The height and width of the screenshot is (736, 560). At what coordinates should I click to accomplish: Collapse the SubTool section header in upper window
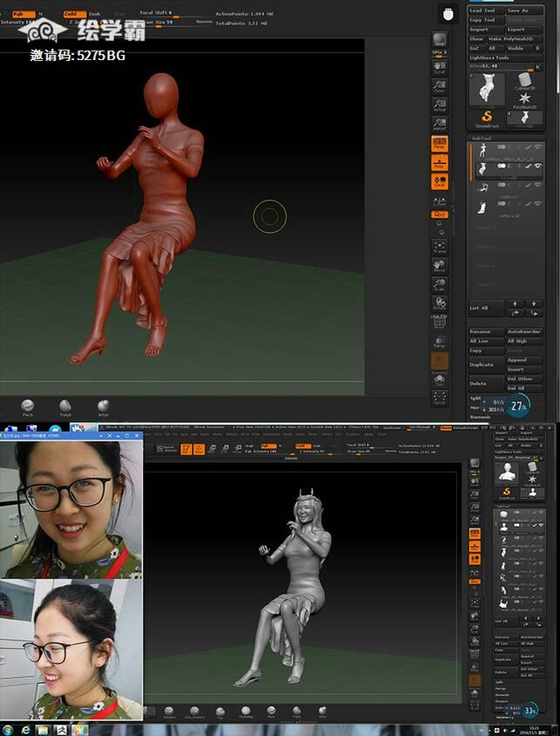click(x=482, y=138)
